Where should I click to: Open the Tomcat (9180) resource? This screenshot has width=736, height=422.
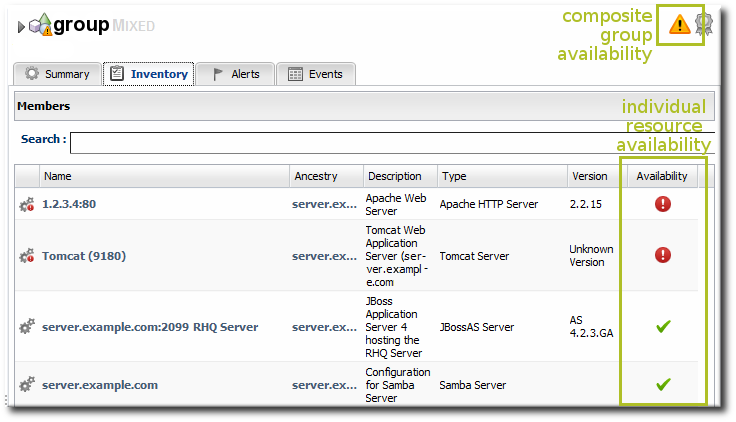(x=84, y=256)
